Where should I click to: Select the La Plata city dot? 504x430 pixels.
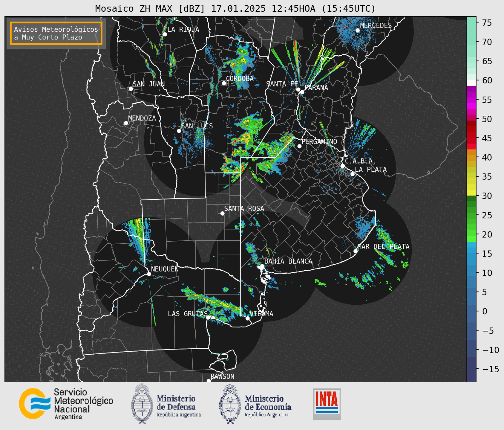tap(353, 174)
